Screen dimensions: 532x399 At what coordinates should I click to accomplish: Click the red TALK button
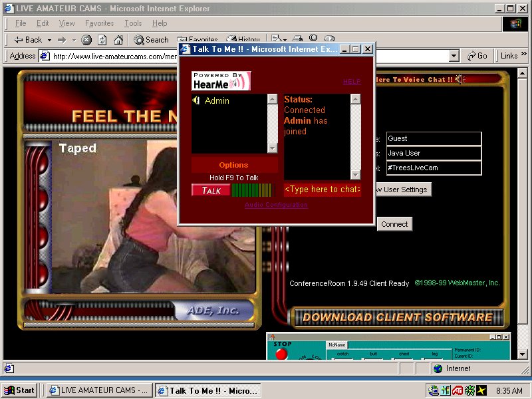click(x=211, y=190)
